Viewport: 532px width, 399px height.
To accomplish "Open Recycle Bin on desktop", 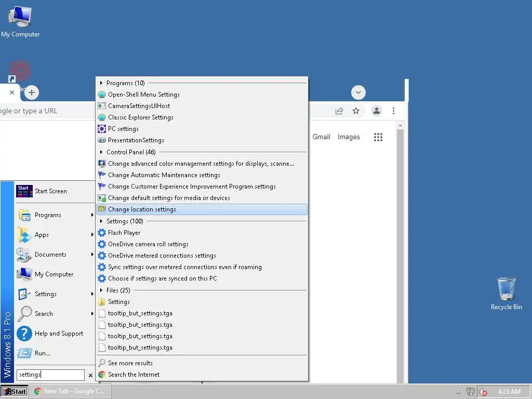I will pos(506,294).
